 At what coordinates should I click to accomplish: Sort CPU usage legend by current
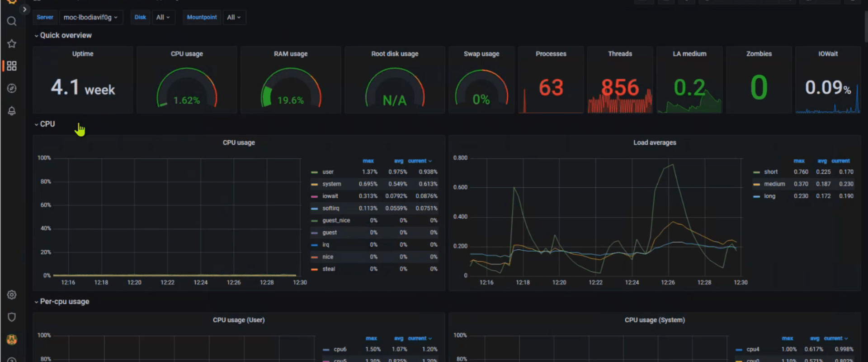(420, 161)
